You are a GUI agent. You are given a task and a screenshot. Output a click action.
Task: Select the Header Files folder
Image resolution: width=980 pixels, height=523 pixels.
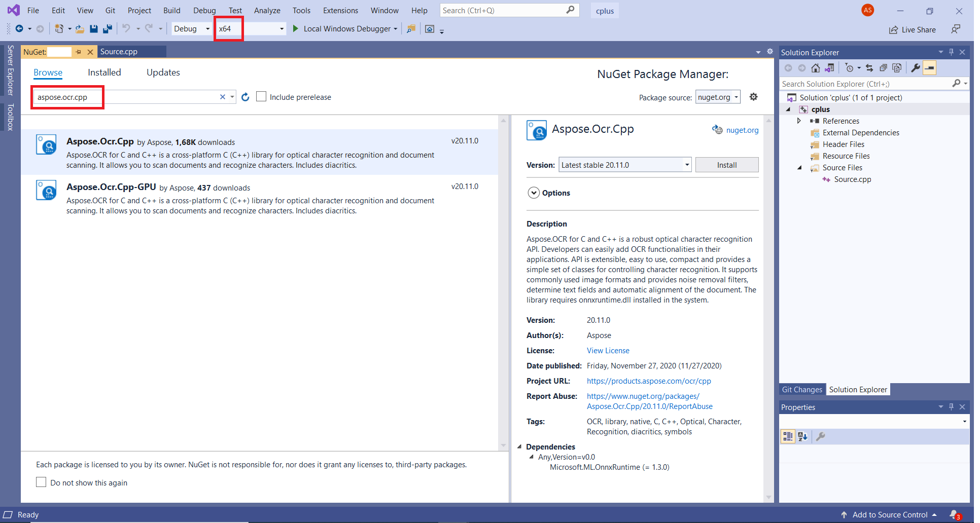pyautogui.click(x=843, y=144)
